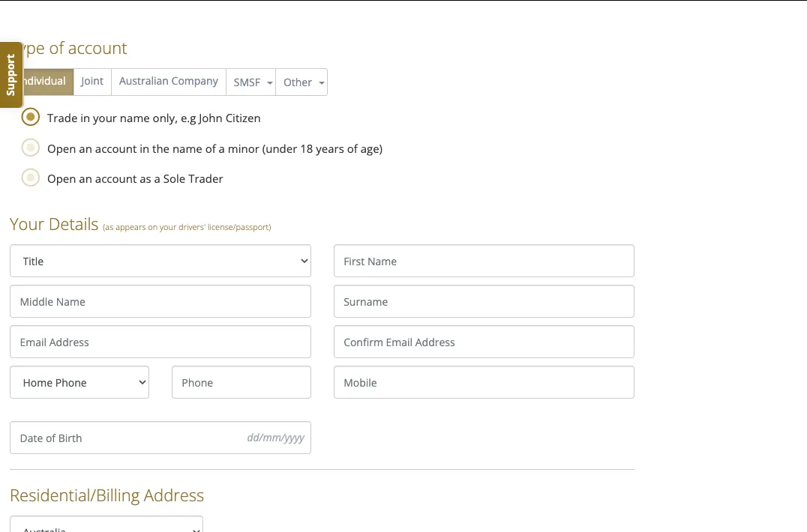Select the Individual account tab

point(48,82)
